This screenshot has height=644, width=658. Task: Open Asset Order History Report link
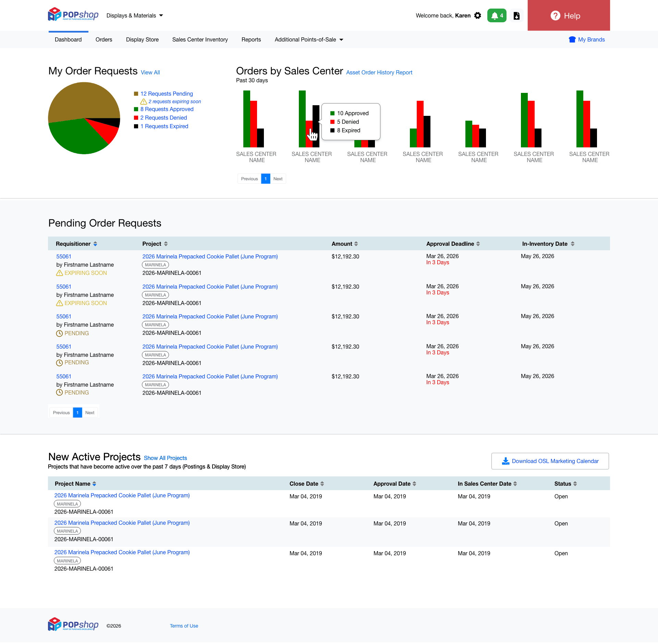tap(379, 72)
